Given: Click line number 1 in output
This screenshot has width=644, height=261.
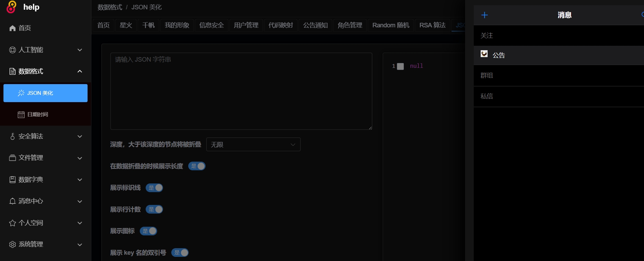Looking at the screenshot, I should tap(393, 66).
